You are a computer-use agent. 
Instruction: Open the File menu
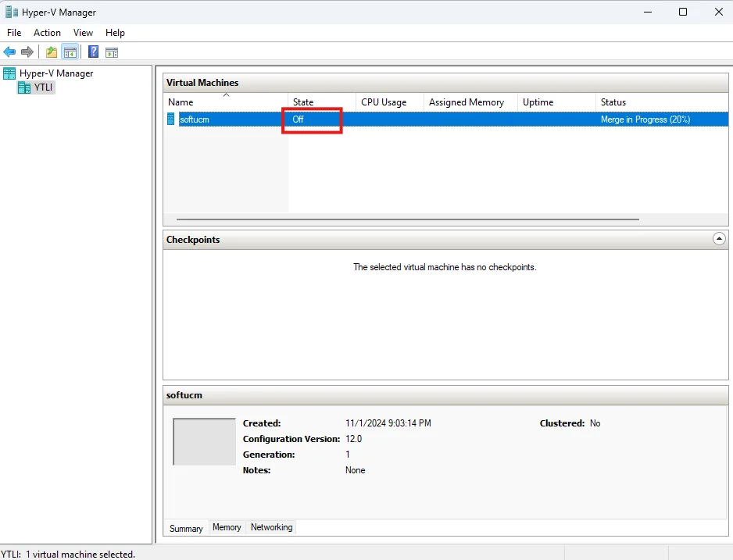pyautogui.click(x=14, y=33)
